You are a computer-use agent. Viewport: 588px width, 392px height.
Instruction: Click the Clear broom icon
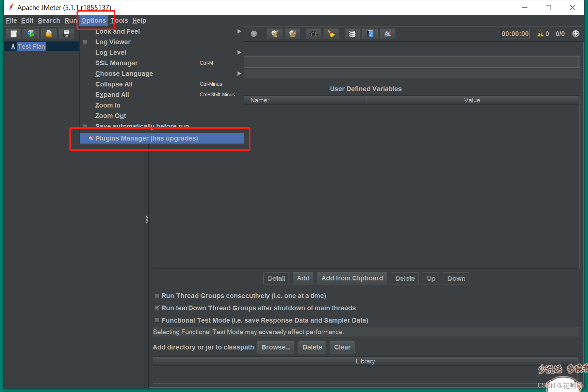coord(275,34)
